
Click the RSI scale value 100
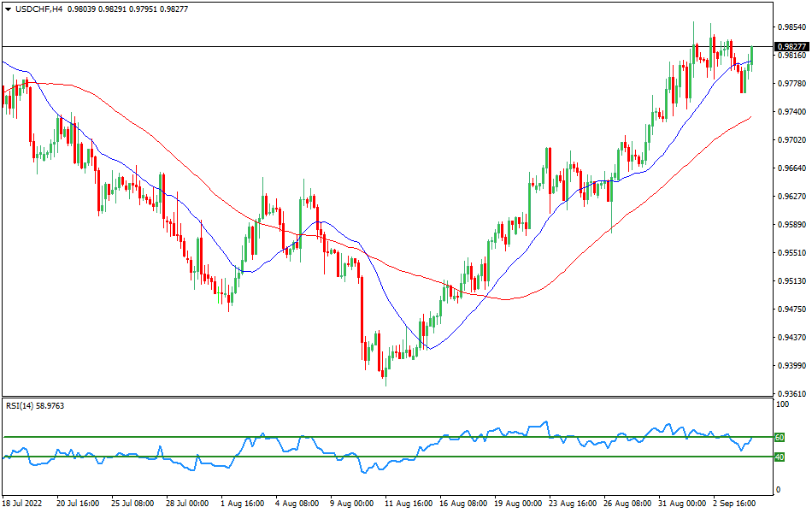click(780, 404)
